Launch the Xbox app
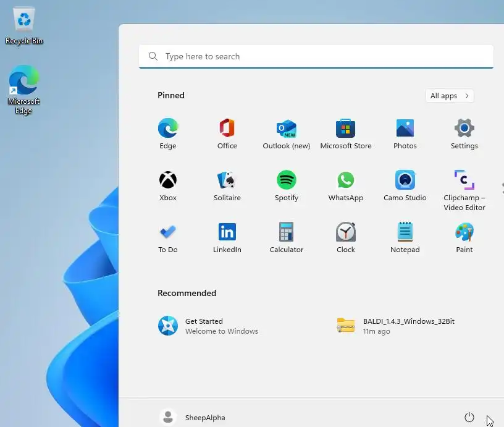This screenshot has width=504, height=427. tap(168, 185)
